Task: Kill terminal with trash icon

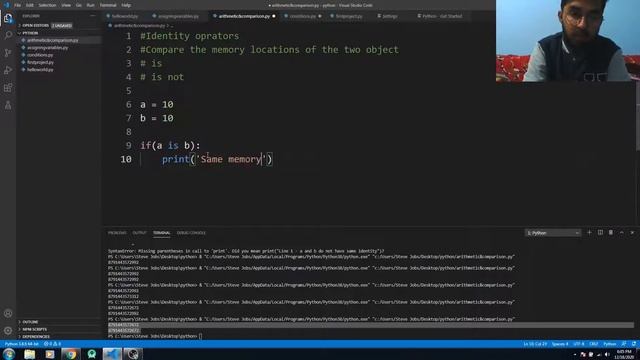Action: click(611, 233)
